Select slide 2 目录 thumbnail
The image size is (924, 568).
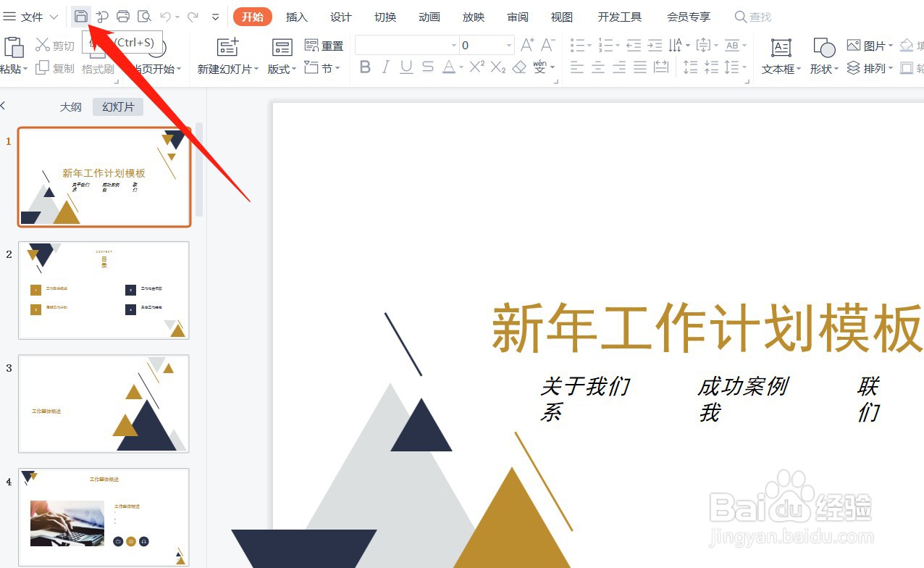[104, 291]
